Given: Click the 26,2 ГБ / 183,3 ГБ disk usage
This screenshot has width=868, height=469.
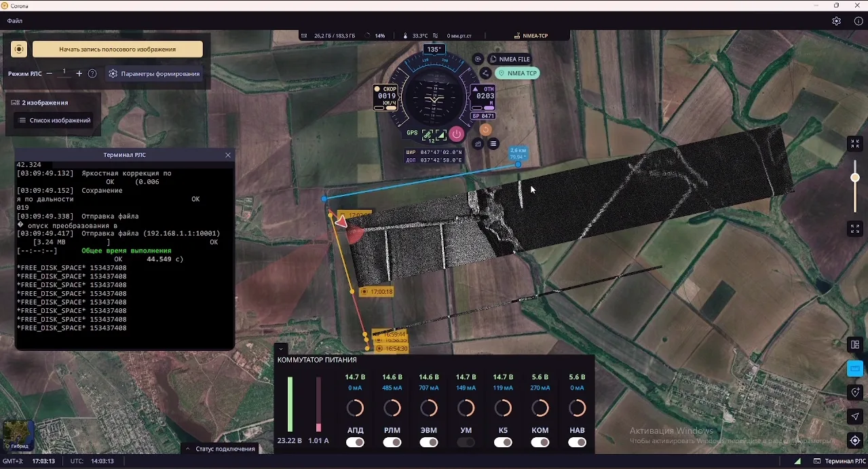Looking at the screenshot, I should click(328, 35).
